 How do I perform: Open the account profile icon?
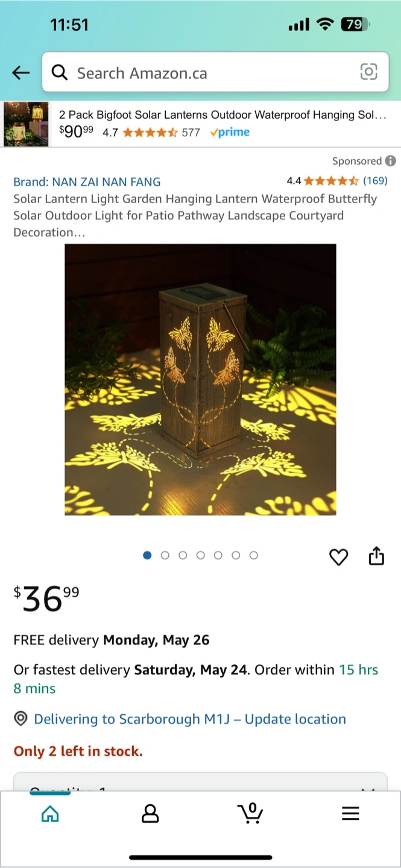pyautogui.click(x=150, y=814)
